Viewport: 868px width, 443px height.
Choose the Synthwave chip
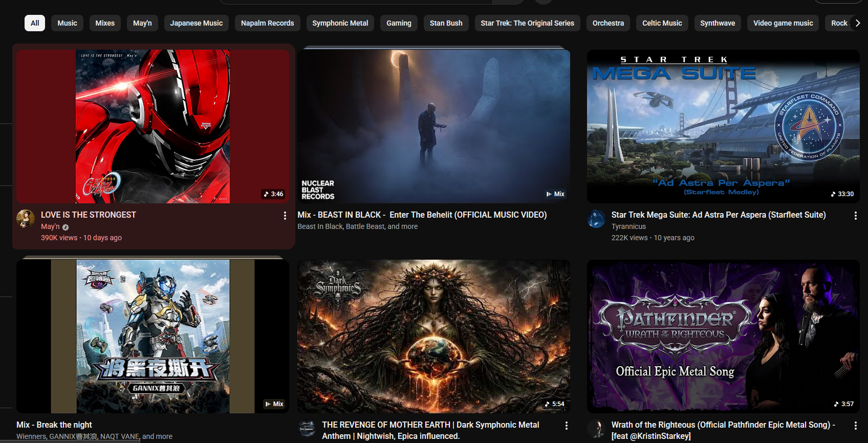tap(718, 23)
